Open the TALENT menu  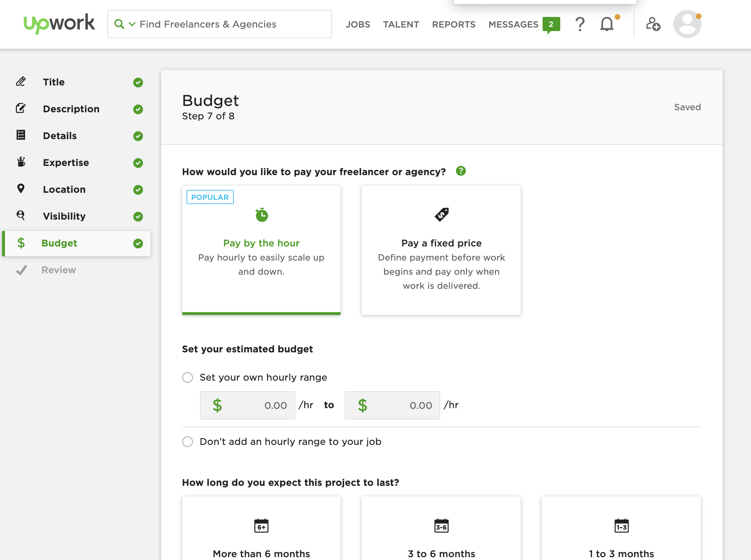click(x=401, y=24)
